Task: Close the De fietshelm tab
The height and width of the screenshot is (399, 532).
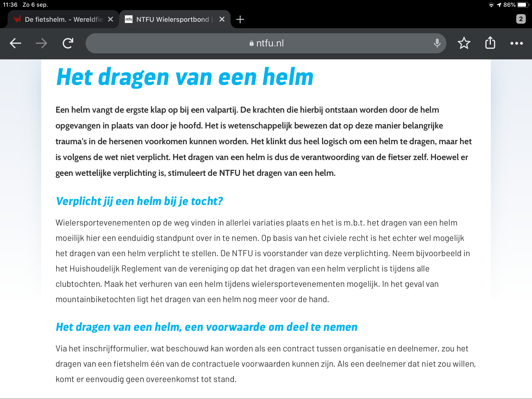Action: click(x=110, y=19)
